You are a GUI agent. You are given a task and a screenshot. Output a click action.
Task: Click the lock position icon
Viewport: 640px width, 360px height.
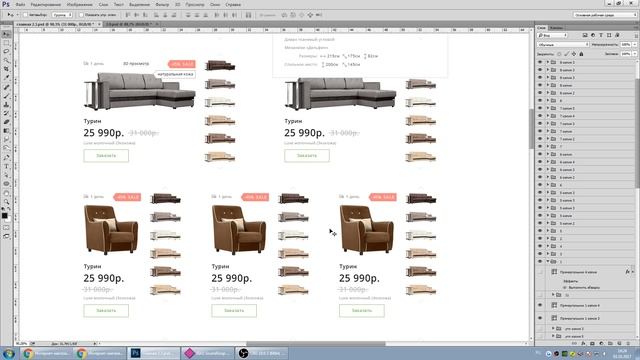coord(574,54)
